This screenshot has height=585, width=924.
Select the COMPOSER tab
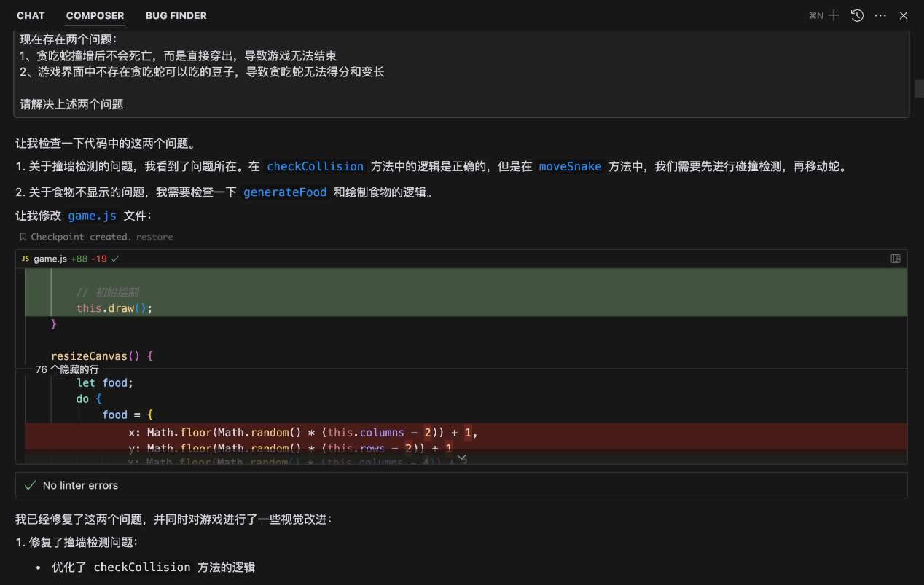95,15
